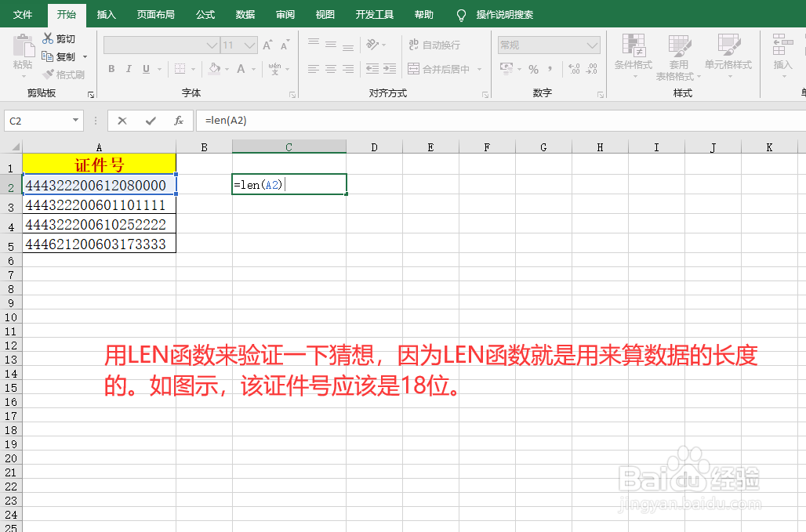Image resolution: width=806 pixels, height=532 pixels.
Task: Open Insert Function via fx icon
Action: click(x=178, y=121)
